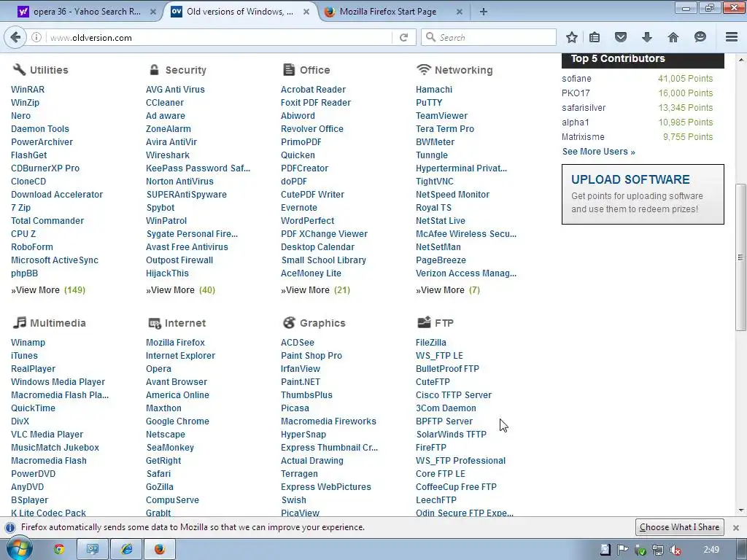Open the See More Users link
The height and width of the screenshot is (560, 747).
(x=598, y=152)
